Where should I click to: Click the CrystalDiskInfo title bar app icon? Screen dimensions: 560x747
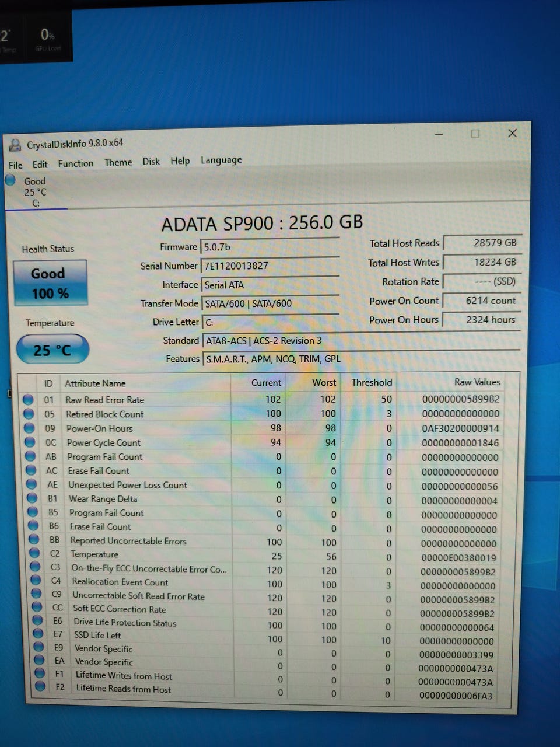[x=15, y=144]
